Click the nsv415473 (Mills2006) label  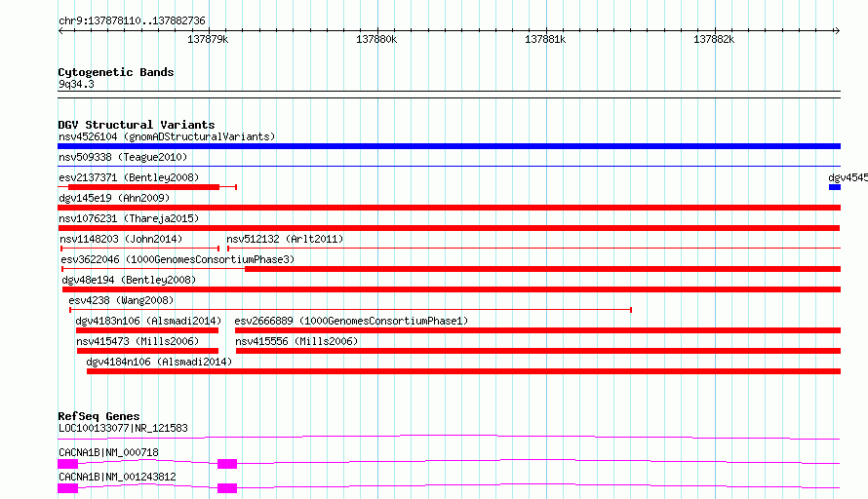[x=138, y=341]
